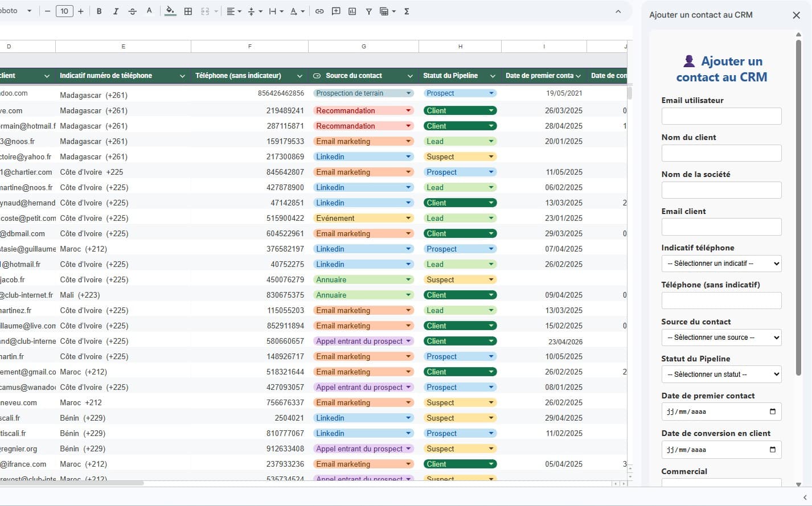Click the insert chart icon
Image resolution: width=812 pixels, height=506 pixels.
(x=352, y=11)
